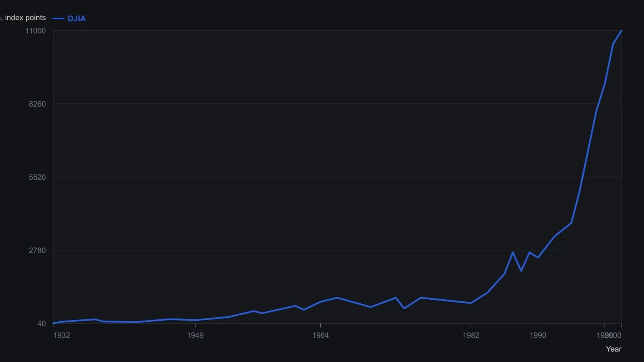Select the 1982 x-axis year label
This screenshot has height=362, width=644.
pos(471,335)
